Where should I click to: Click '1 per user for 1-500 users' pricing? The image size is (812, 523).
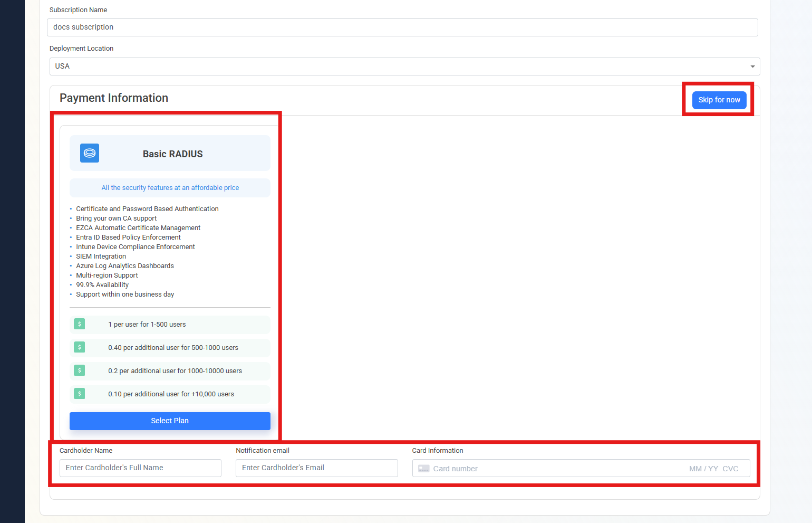click(x=147, y=325)
